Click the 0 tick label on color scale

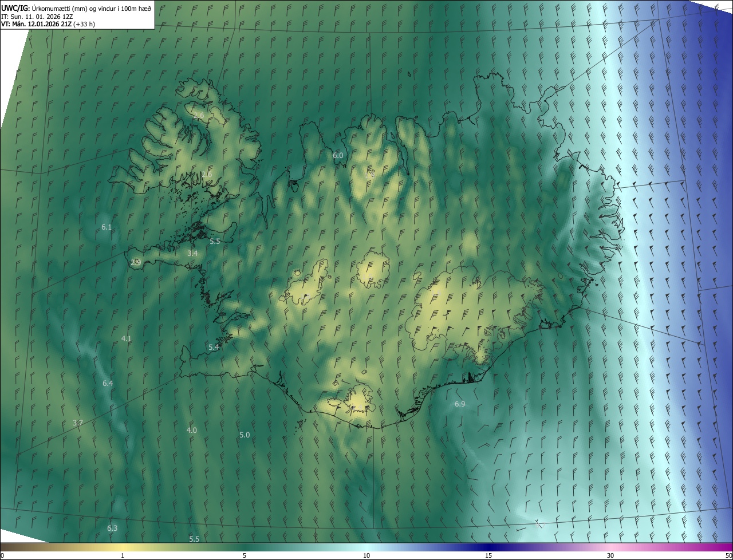2,556
